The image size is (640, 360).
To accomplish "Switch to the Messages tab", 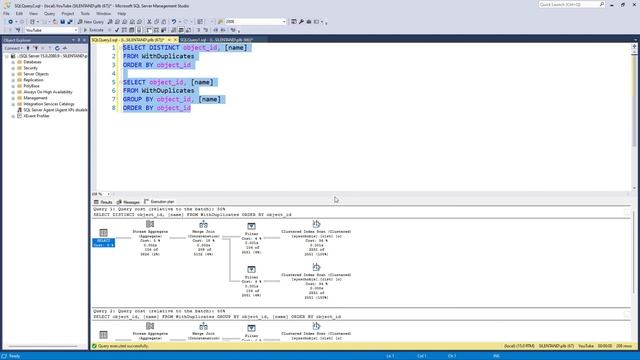I will click(x=128, y=202).
